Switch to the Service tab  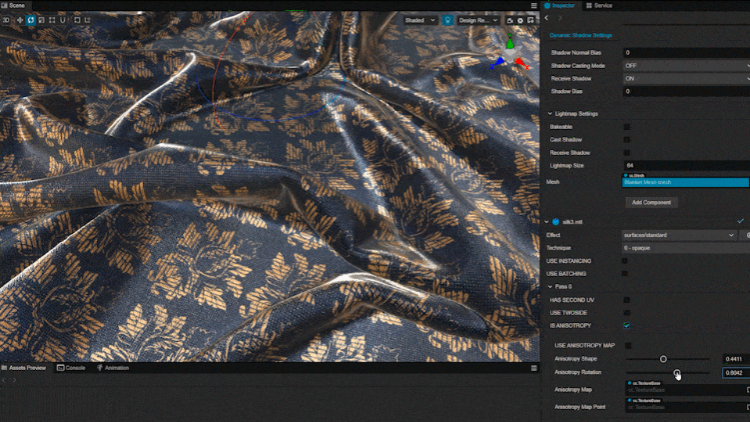599,6
